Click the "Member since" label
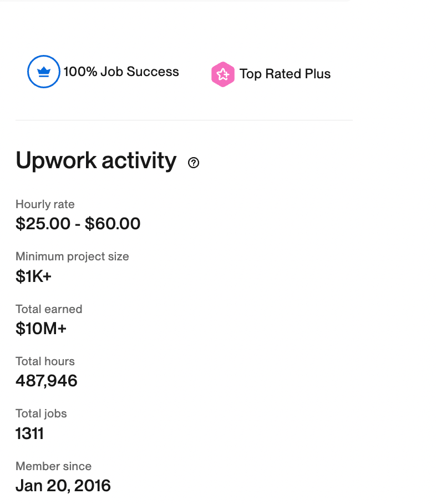Viewport: 436px width, 504px height. pyautogui.click(x=53, y=466)
